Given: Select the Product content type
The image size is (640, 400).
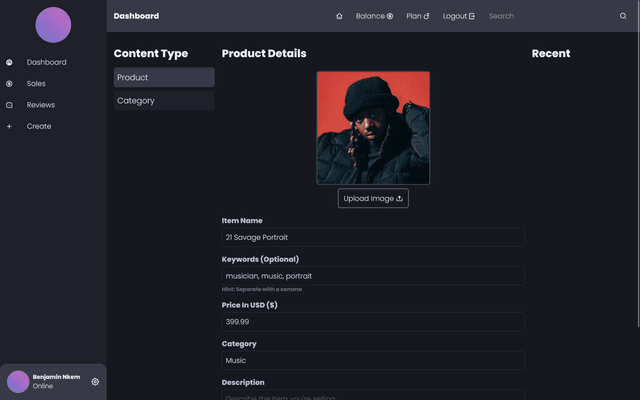Looking at the screenshot, I should pos(164,77).
